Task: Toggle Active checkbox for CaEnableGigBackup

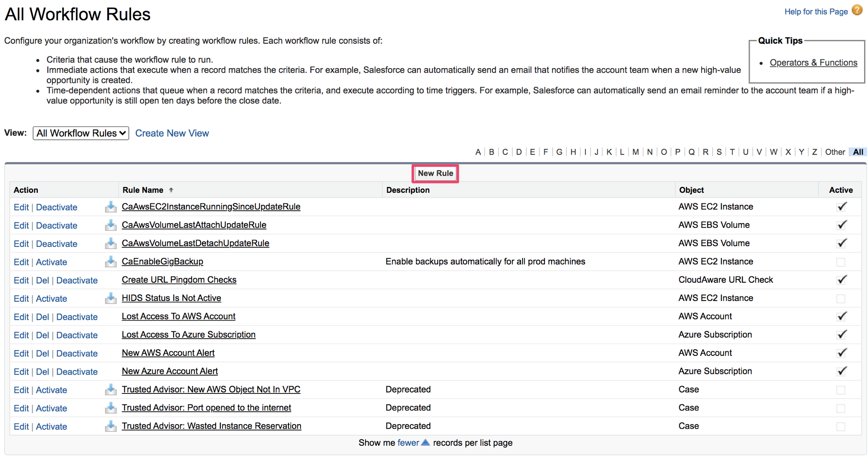Action: tap(840, 262)
